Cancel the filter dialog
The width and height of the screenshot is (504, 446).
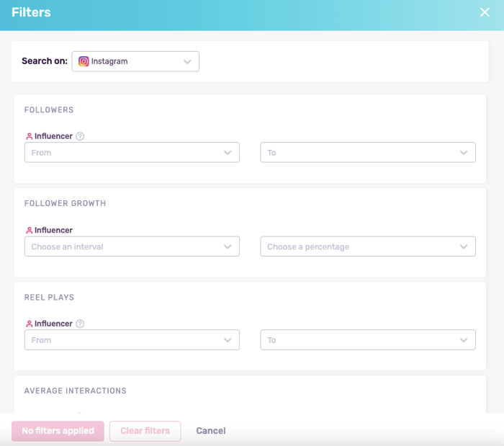(211, 431)
